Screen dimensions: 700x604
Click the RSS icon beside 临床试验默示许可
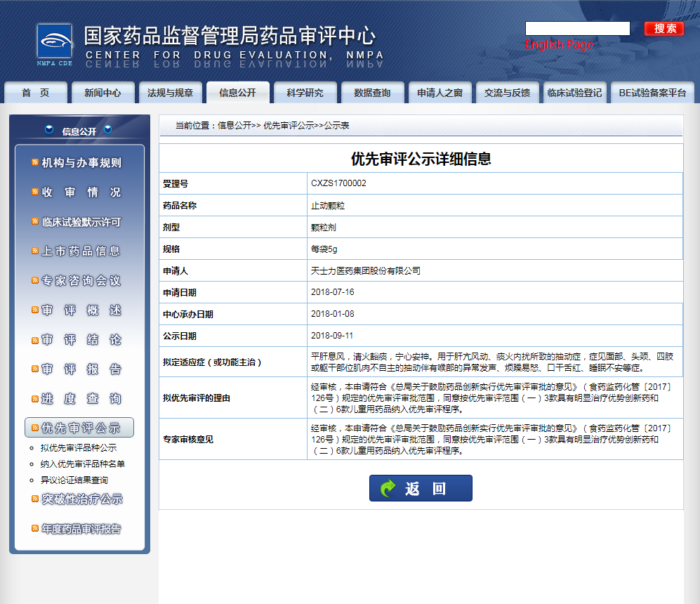pyautogui.click(x=35, y=222)
